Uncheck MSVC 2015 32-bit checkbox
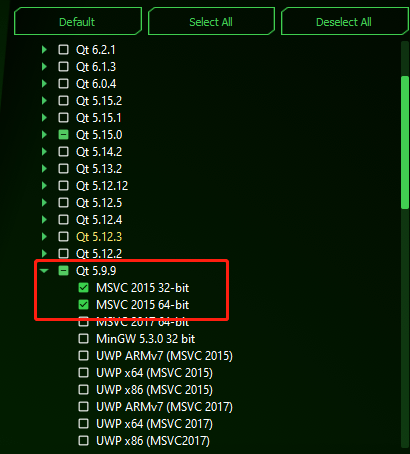Viewport: 410px width, 454px height. pos(83,288)
